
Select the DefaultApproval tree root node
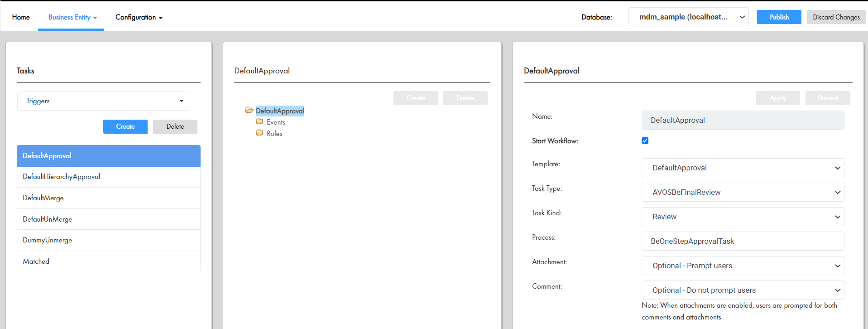point(280,111)
